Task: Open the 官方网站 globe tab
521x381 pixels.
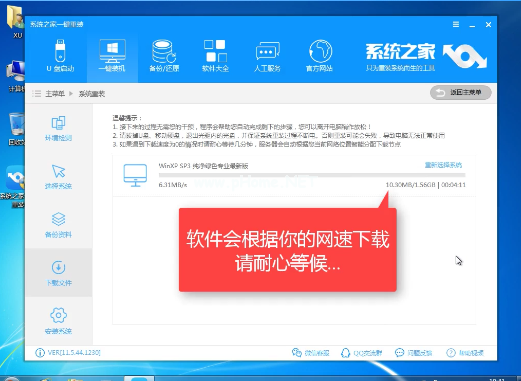Action: point(319,56)
